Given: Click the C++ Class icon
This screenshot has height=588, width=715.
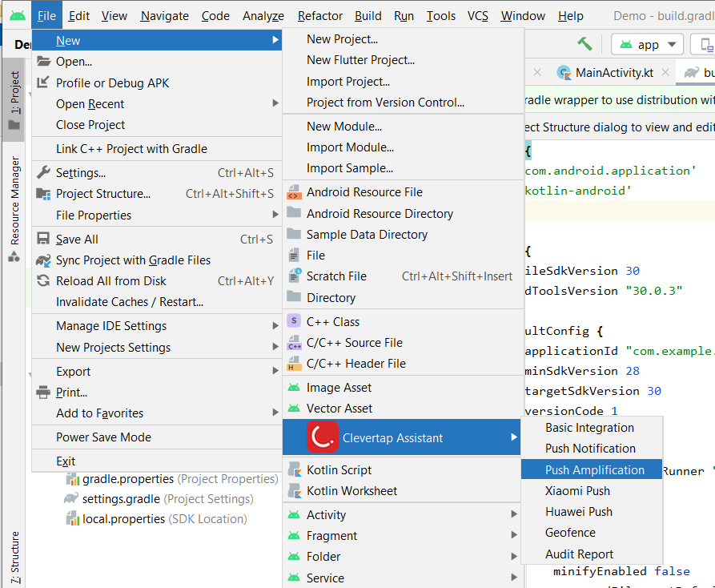Looking at the screenshot, I should pos(294,321).
